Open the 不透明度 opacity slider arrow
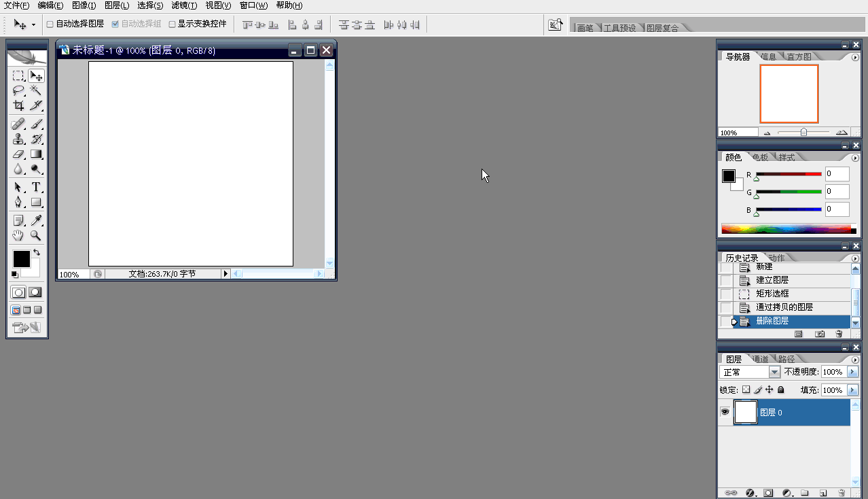This screenshot has height=499, width=868. point(853,372)
